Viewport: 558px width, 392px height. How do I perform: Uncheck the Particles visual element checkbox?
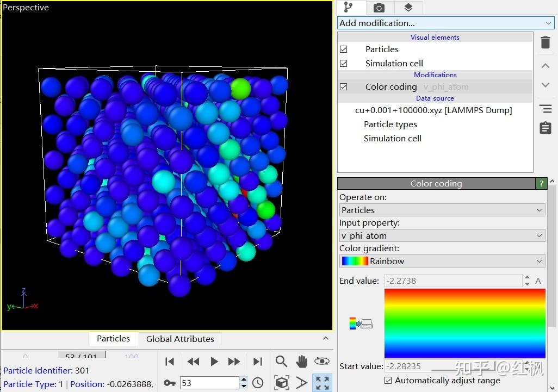[343, 49]
